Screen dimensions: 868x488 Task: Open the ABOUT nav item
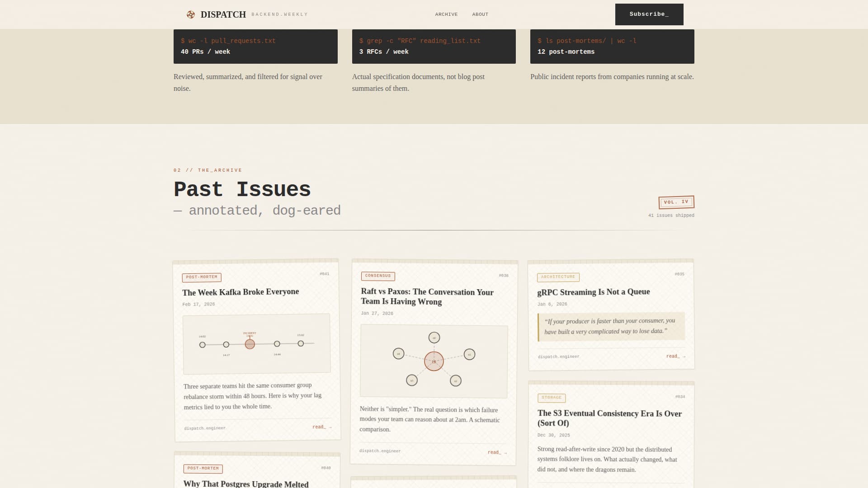point(480,14)
